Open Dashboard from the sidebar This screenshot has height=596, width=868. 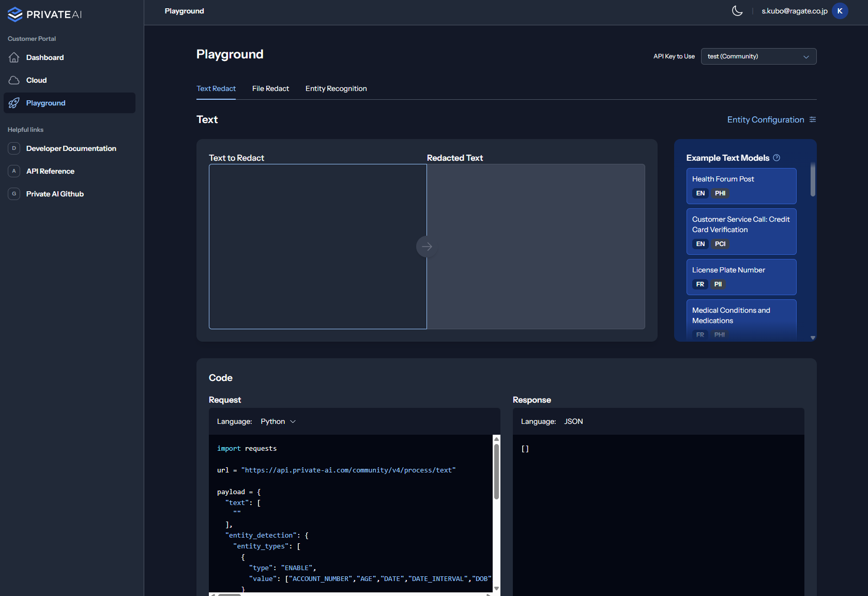69,57
